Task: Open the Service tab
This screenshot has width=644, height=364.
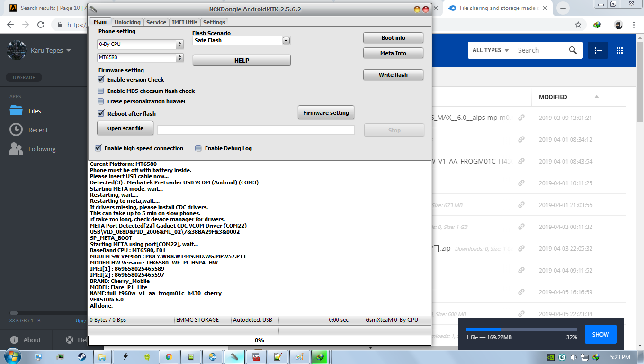Action: tap(156, 22)
